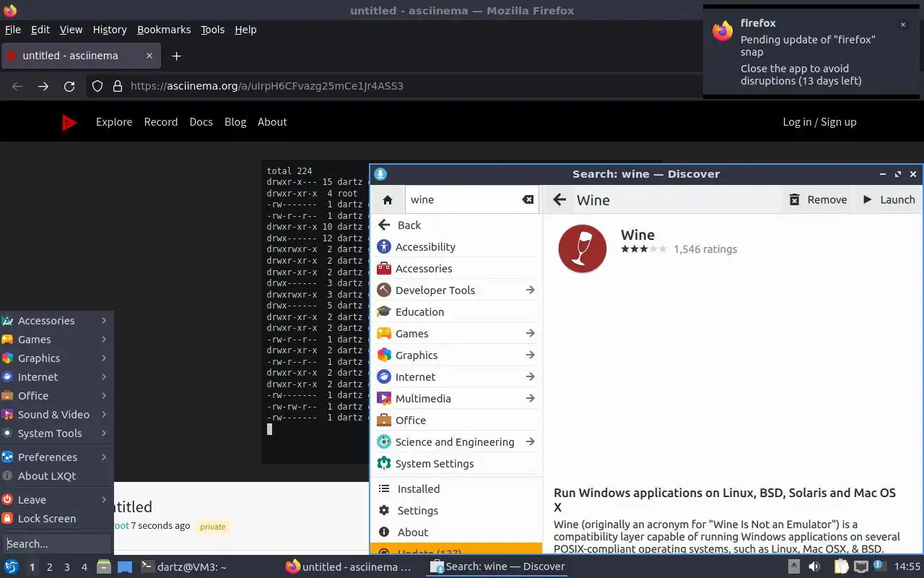Launch Wine from Discover
The width and height of the screenshot is (924, 578).
(889, 200)
